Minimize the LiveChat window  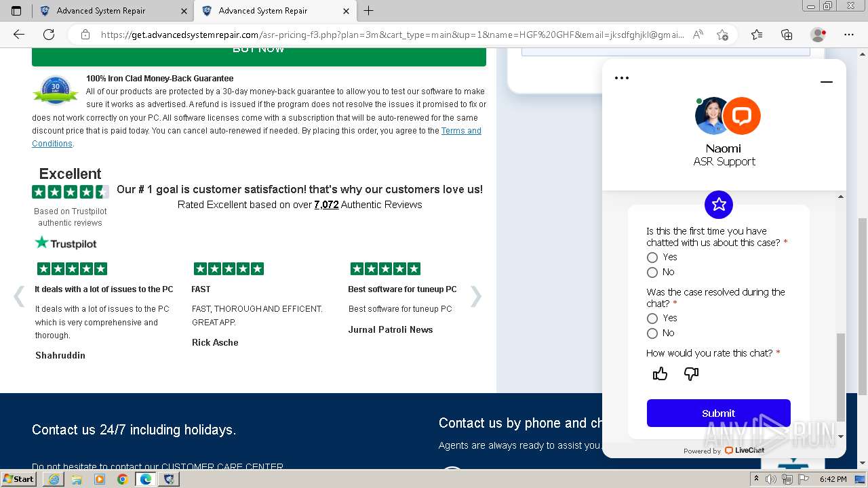coord(826,82)
